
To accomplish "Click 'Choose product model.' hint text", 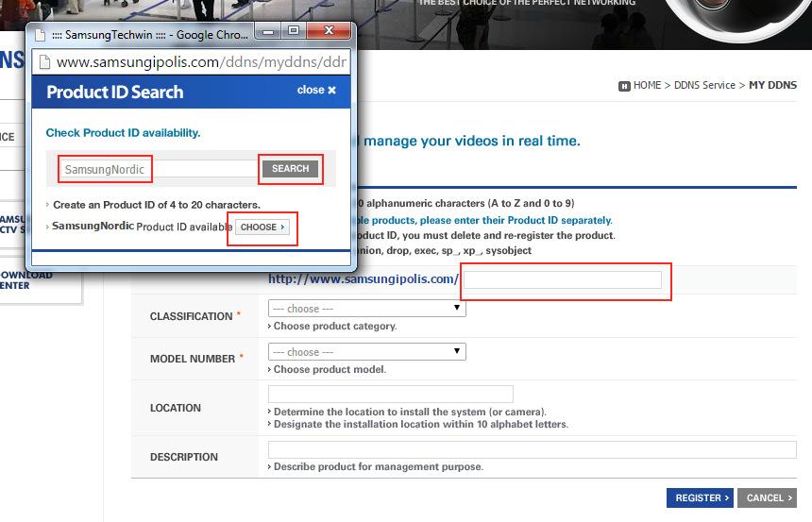I will (x=330, y=370).
